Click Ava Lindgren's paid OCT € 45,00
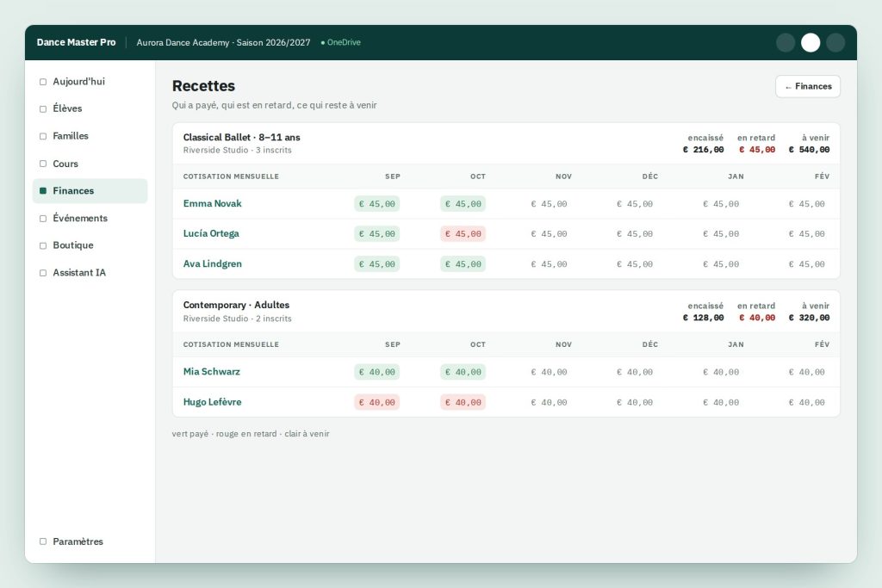 [463, 264]
